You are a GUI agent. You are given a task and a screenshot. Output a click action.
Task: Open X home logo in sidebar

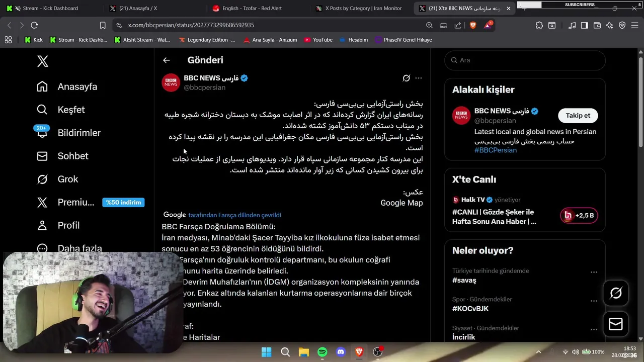(43, 61)
